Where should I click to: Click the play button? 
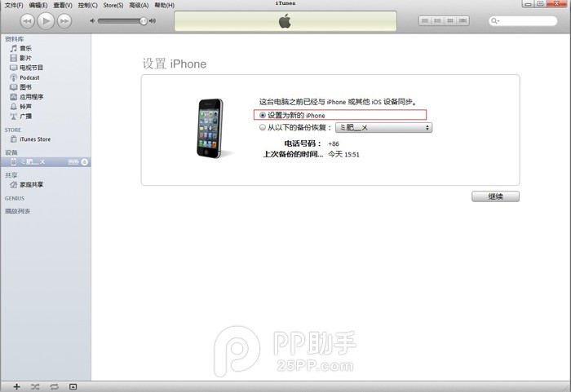pos(46,20)
